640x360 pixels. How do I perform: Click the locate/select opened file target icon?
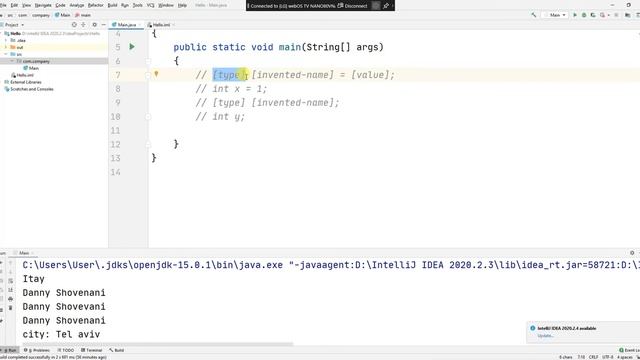tap(74, 25)
